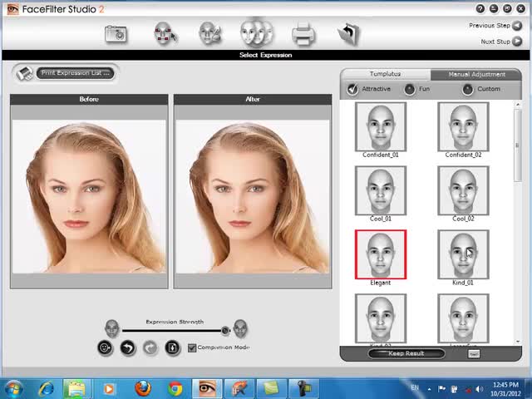The width and height of the screenshot is (532, 399).
Task: Choose the Elegant expression thumbnail
Action: pos(381,254)
